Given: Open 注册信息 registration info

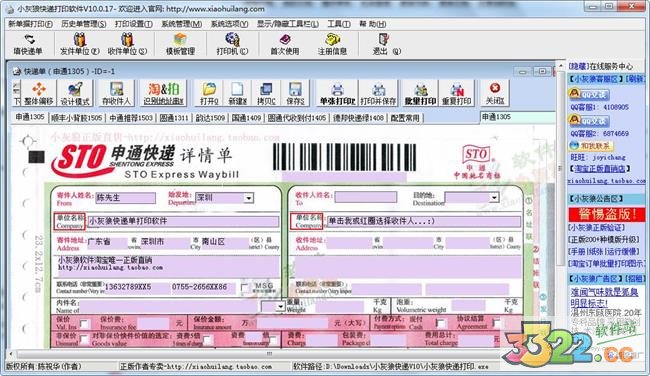Looking at the screenshot, I should (332, 44).
